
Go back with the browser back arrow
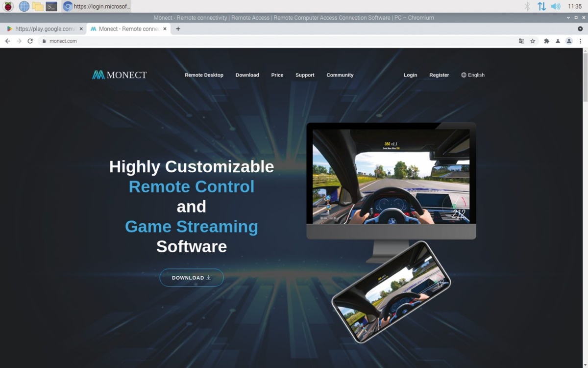pyautogui.click(x=7, y=41)
